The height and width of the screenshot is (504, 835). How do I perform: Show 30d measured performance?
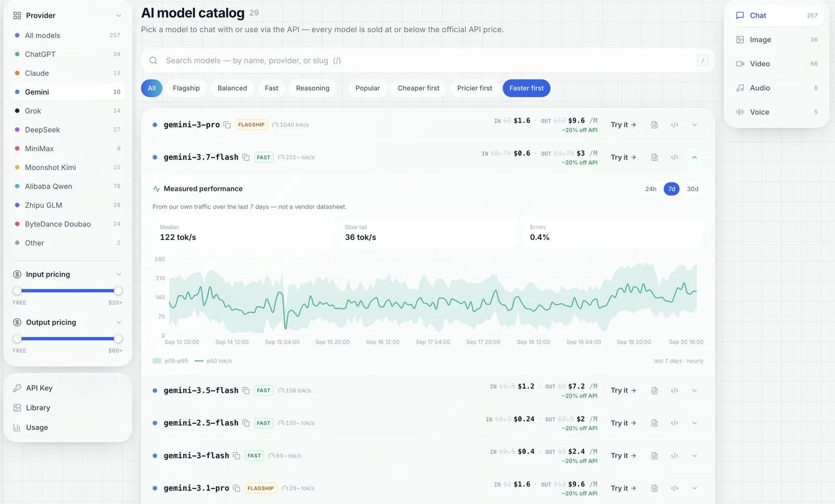coord(693,189)
